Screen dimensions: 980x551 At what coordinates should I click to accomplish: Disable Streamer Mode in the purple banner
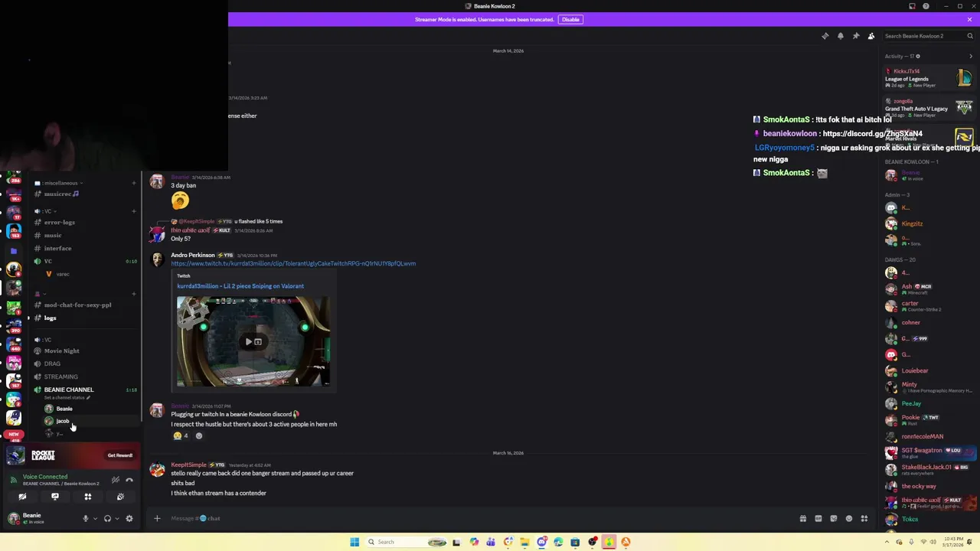click(570, 19)
